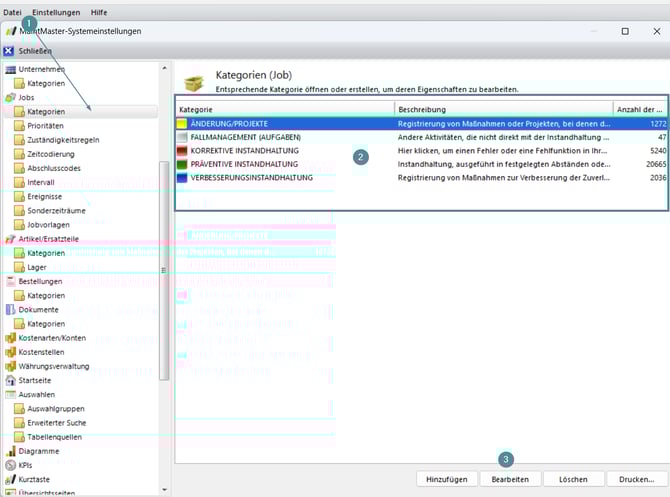Click the Währungsverwaltung icon

(10, 366)
